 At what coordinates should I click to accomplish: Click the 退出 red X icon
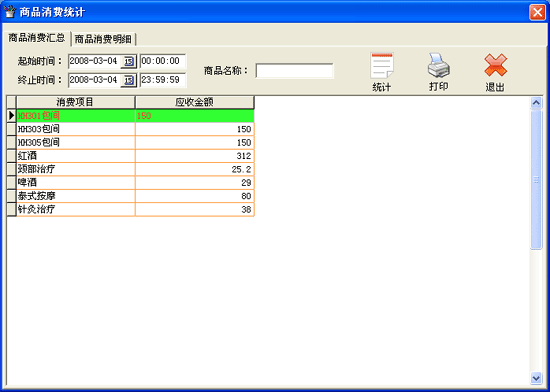coord(495,66)
